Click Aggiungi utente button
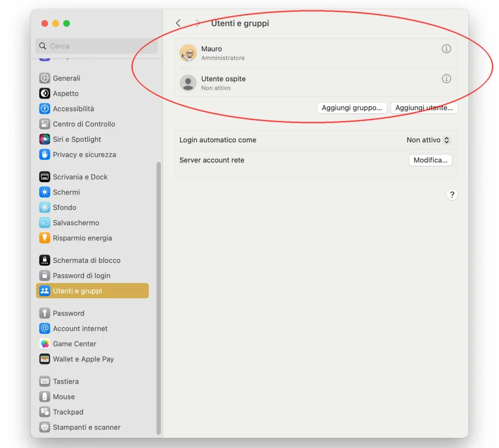Image resolution: width=499 pixels, height=448 pixels. point(424,108)
